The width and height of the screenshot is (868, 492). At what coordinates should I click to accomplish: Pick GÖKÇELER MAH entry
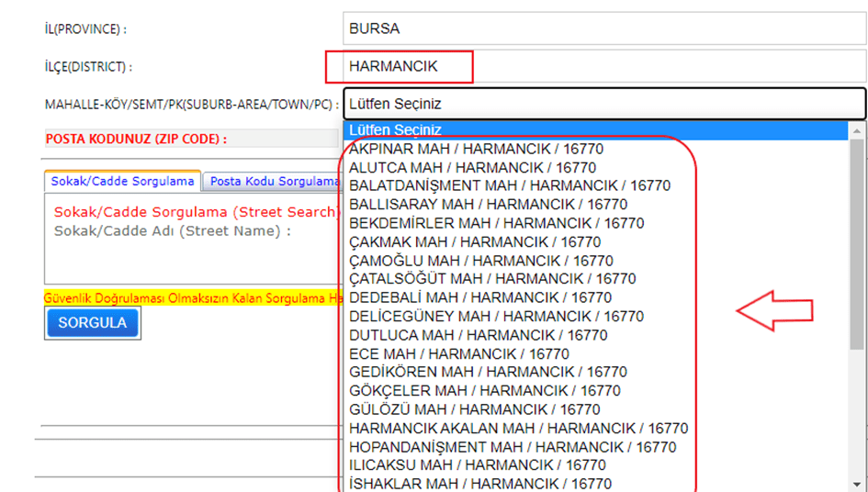[484, 391]
